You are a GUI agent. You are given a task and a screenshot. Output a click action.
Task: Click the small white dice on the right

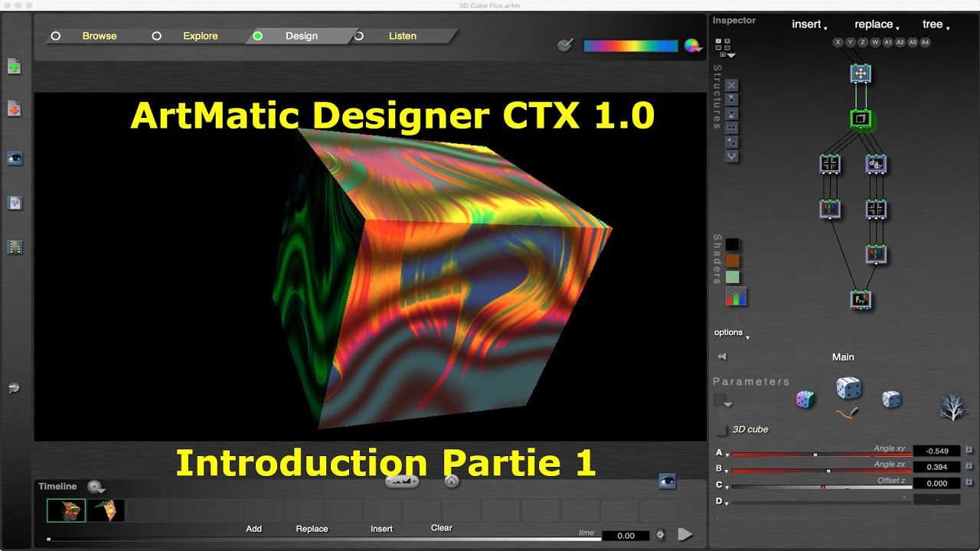pyautogui.click(x=891, y=399)
